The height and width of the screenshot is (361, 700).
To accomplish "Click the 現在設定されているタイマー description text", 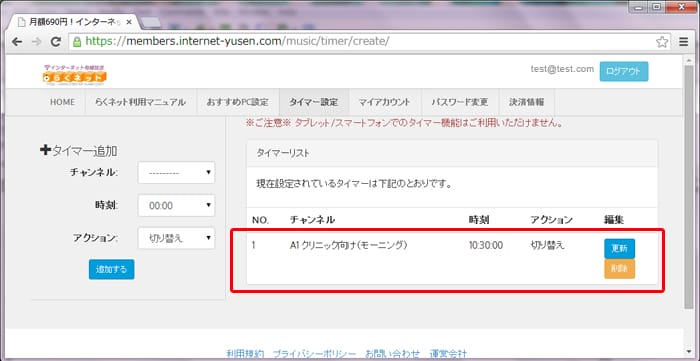I will click(x=354, y=183).
